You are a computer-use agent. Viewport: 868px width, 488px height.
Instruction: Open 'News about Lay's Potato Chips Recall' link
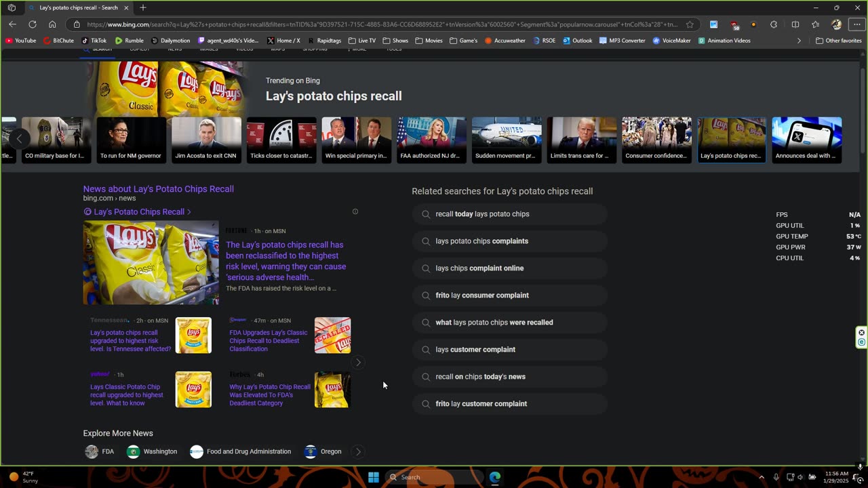tap(159, 189)
